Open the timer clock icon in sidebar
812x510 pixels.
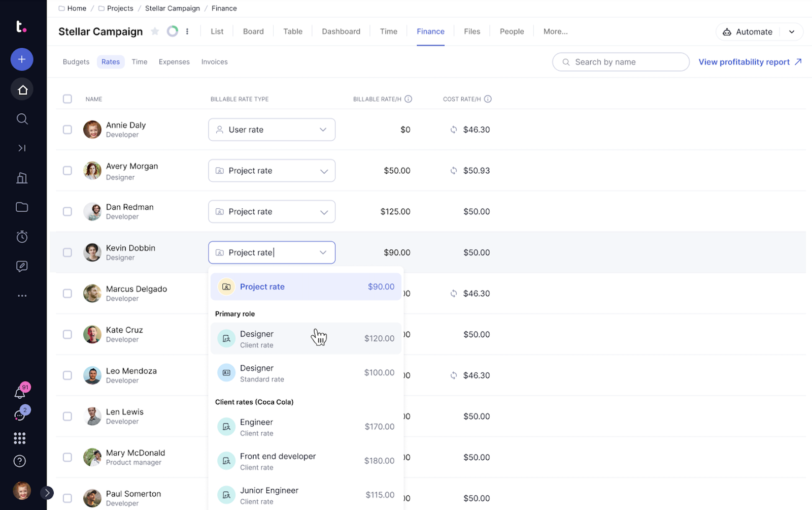22,237
